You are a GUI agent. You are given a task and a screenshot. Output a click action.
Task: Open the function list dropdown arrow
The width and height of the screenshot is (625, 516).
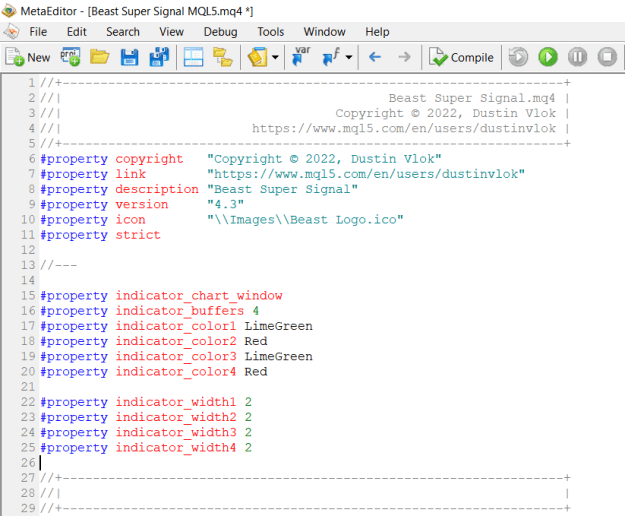pyautogui.click(x=349, y=57)
